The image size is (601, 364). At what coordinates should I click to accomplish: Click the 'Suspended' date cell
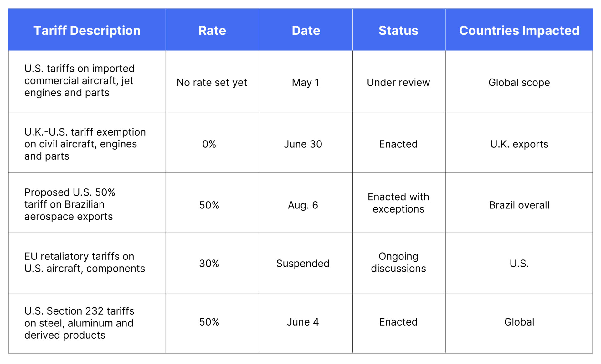[303, 263]
